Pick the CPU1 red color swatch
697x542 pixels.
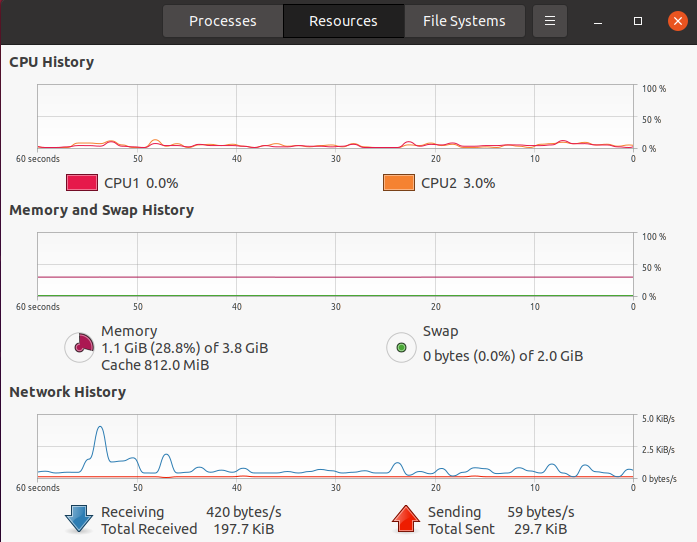[82, 183]
